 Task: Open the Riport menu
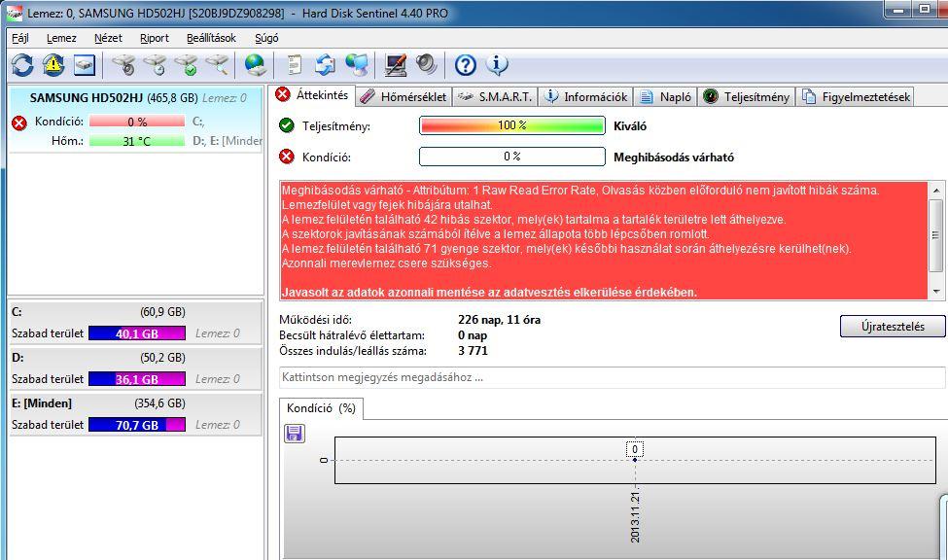[155, 38]
